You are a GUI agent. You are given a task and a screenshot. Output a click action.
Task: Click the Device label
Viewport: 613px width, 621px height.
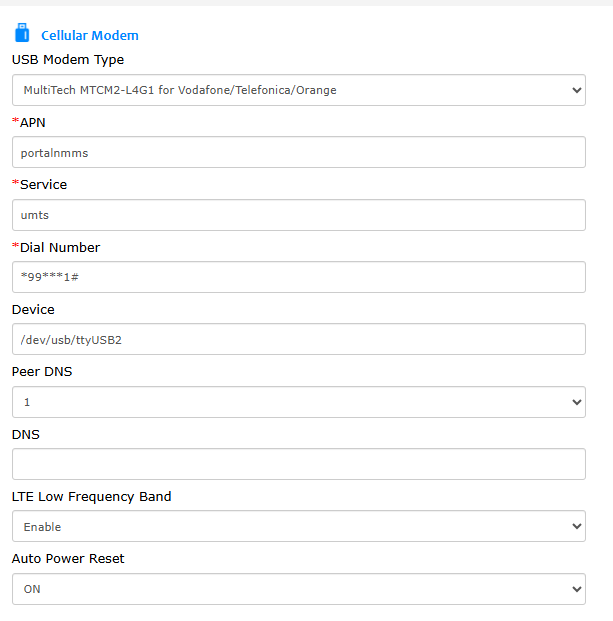coord(33,310)
